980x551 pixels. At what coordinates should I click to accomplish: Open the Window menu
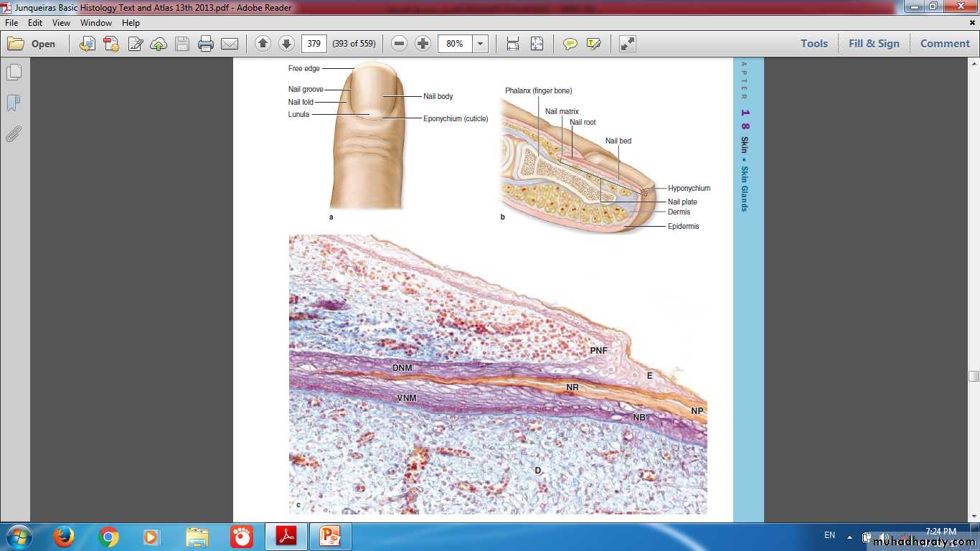click(96, 23)
